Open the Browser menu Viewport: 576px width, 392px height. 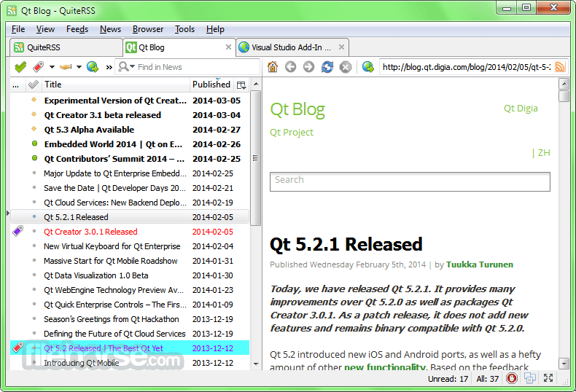(148, 29)
